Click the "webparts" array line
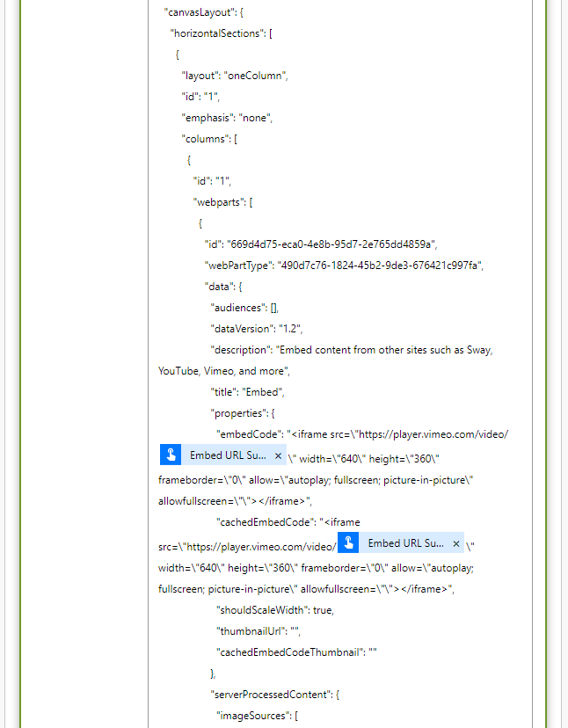Image resolution: width=568 pixels, height=728 pixels. [222, 202]
